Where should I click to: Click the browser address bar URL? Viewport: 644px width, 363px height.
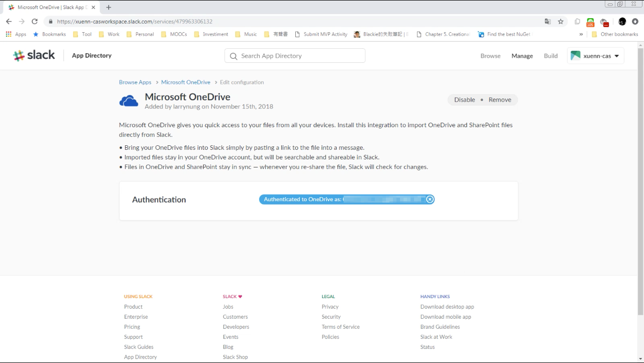[x=135, y=22]
